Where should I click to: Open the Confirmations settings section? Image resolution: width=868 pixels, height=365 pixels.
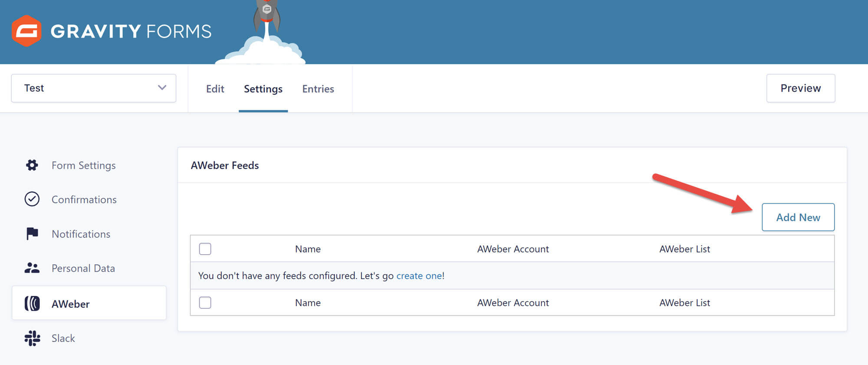(x=84, y=199)
